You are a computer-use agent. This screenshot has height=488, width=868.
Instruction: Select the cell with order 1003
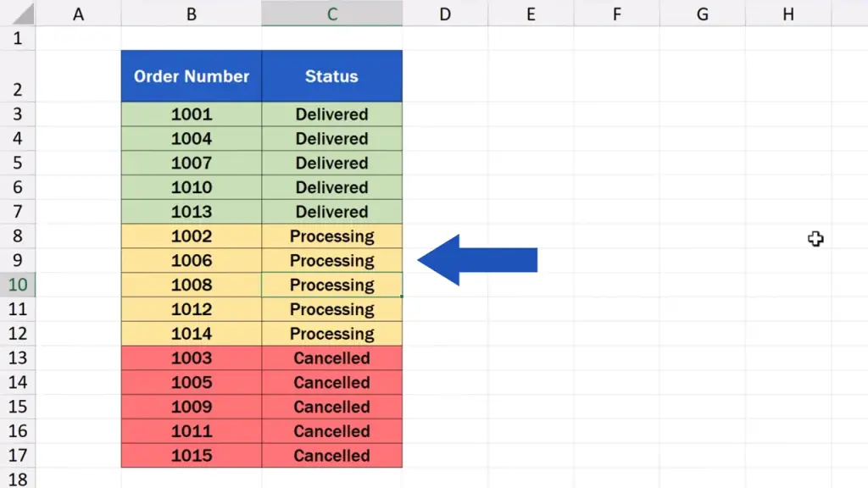coord(192,358)
